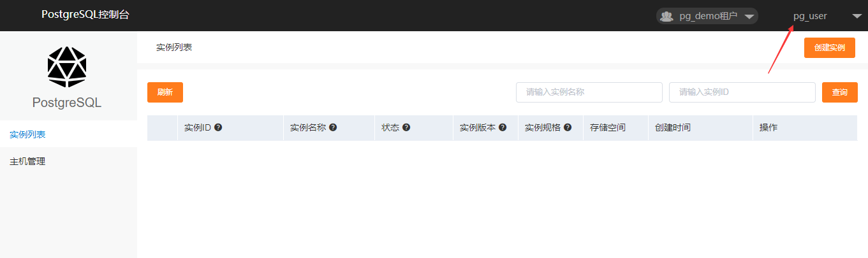Screen dimensions: 868x258
Task: Open 实例列表 in the sidebar
Action: pyautogui.click(x=27, y=134)
